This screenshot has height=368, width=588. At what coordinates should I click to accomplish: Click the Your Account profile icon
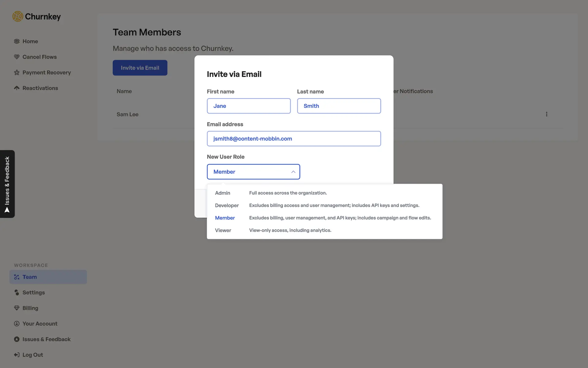coord(17,324)
